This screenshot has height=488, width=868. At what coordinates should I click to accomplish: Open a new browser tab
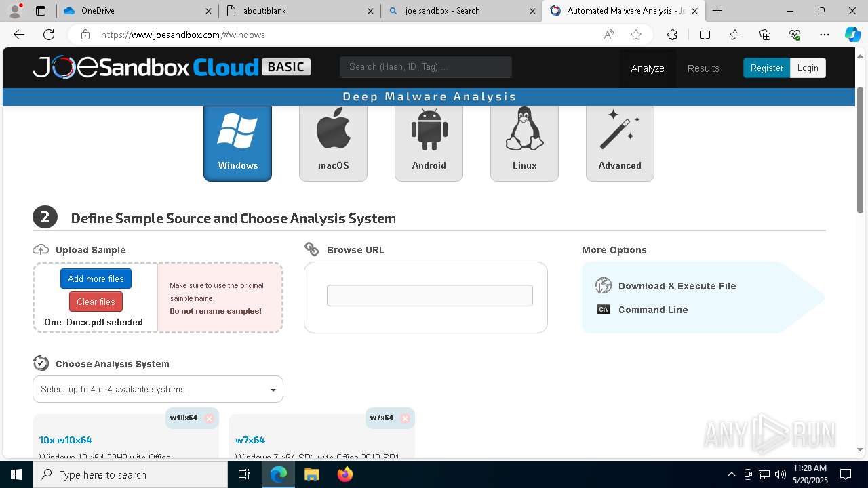[717, 11]
